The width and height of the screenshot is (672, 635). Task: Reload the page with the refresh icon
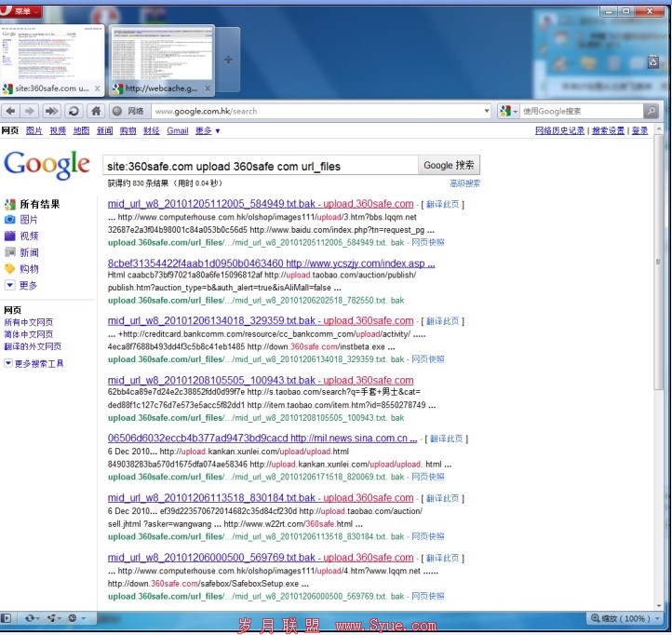coord(74,111)
